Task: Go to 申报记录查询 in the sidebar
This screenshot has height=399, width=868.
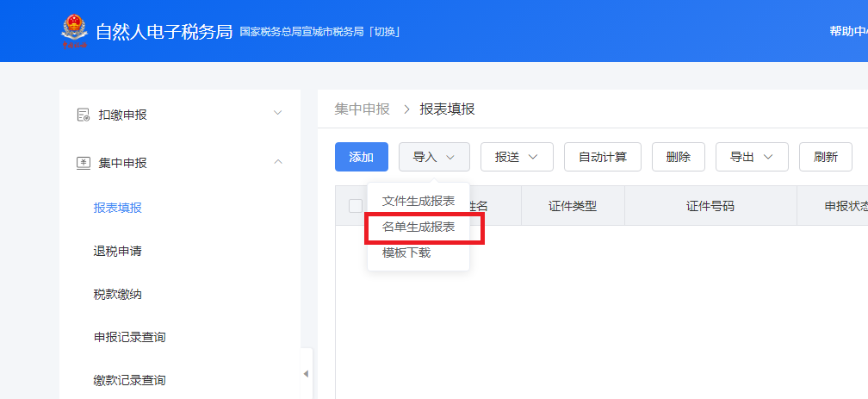Action: pyautogui.click(x=129, y=337)
